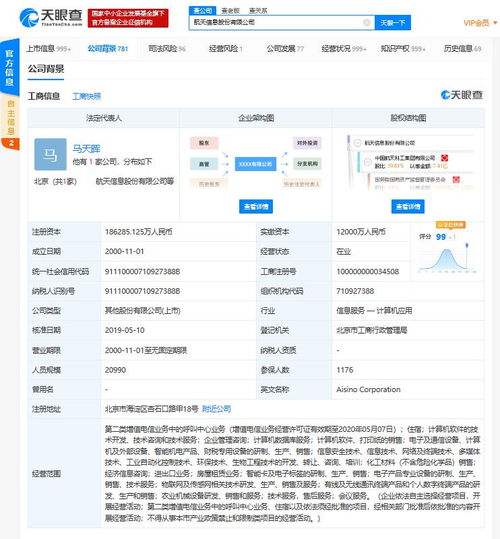Image resolution: width=500 pixels, height=539 pixels.
Task: Select the approval date 2019-05-10
Action: [x=124, y=330]
